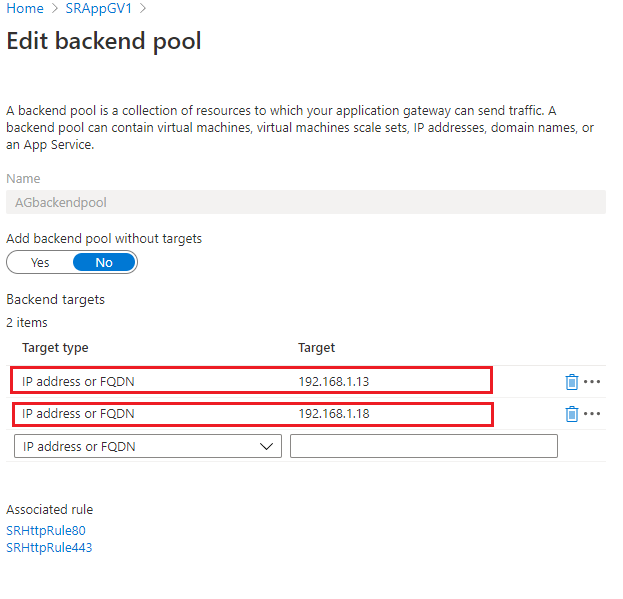Open more options for 192.168.1.18 row
Viewport: 623px width, 599px height.
(x=592, y=413)
